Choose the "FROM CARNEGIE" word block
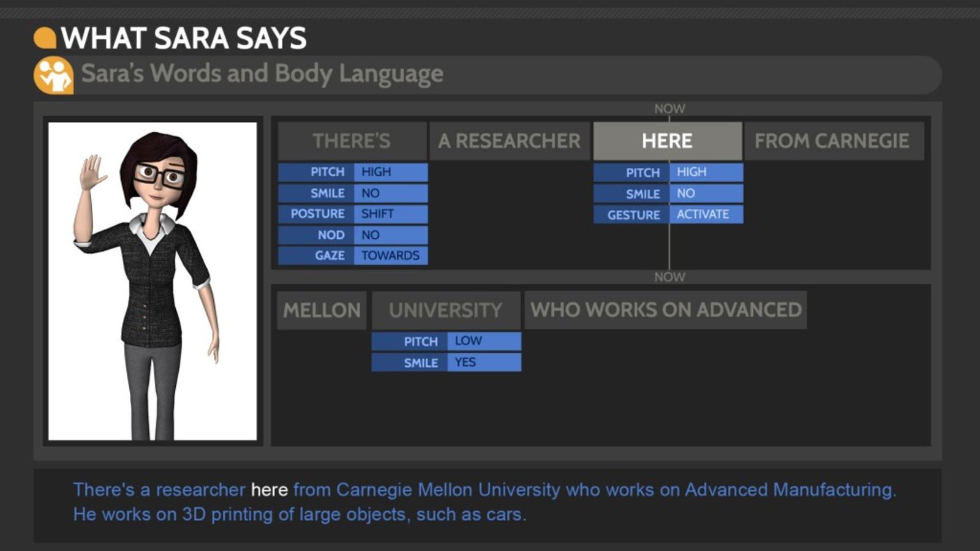The height and width of the screenshot is (551, 980). pyautogui.click(x=832, y=141)
